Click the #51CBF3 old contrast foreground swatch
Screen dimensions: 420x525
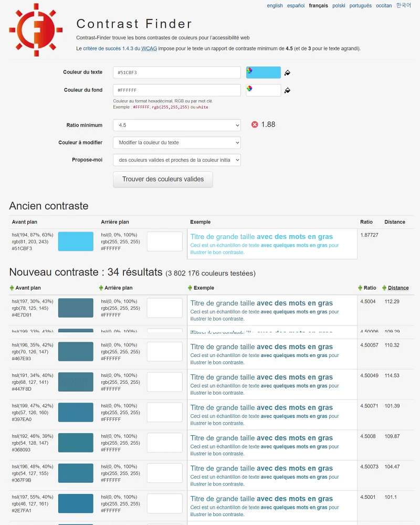(76, 241)
